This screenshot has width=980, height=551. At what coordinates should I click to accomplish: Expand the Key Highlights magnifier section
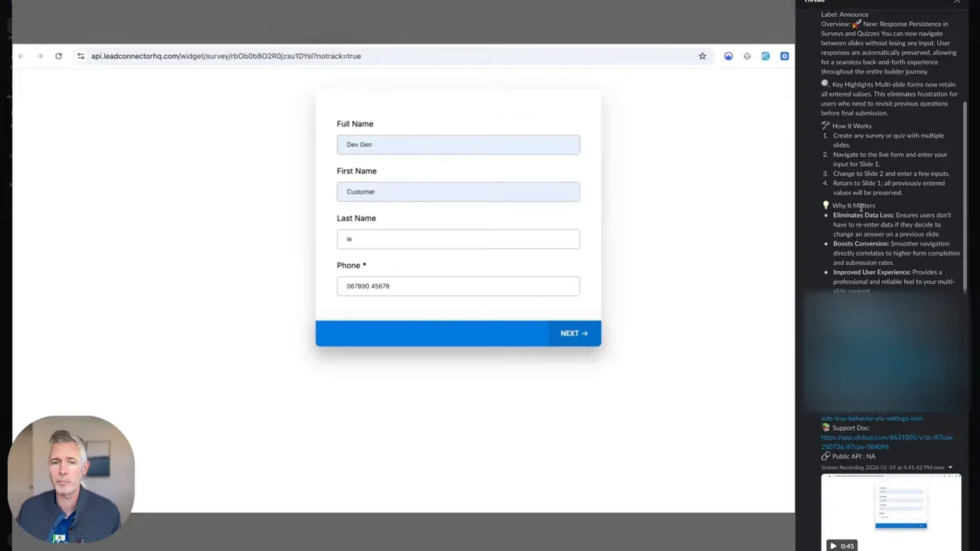[x=825, y=83]
